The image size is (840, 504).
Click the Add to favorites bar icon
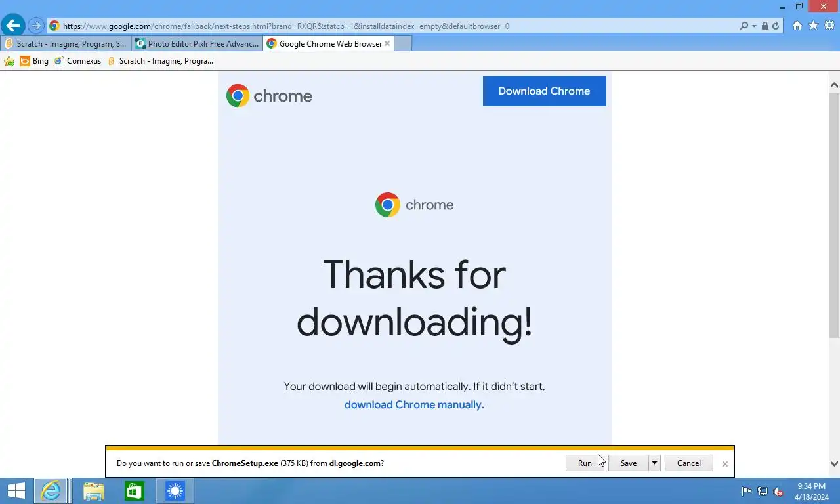pos(9,61)
